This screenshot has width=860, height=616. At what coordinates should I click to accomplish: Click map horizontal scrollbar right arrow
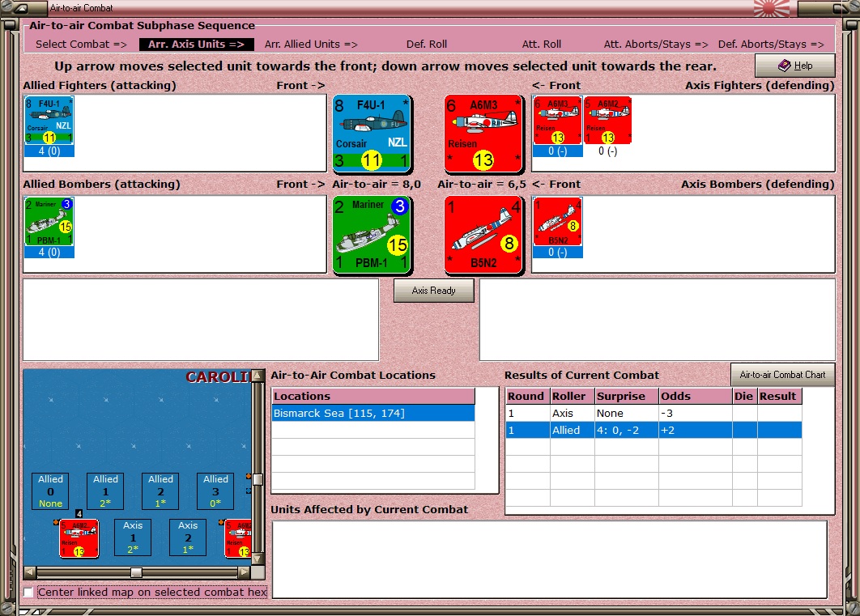coord(245,573)
